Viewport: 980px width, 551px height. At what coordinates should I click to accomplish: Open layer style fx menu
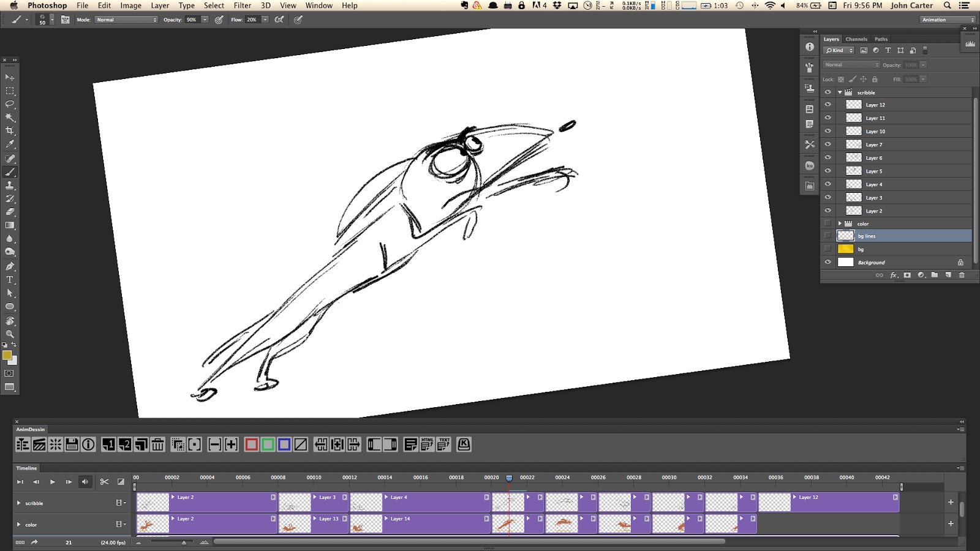click(x=894, y=275)
